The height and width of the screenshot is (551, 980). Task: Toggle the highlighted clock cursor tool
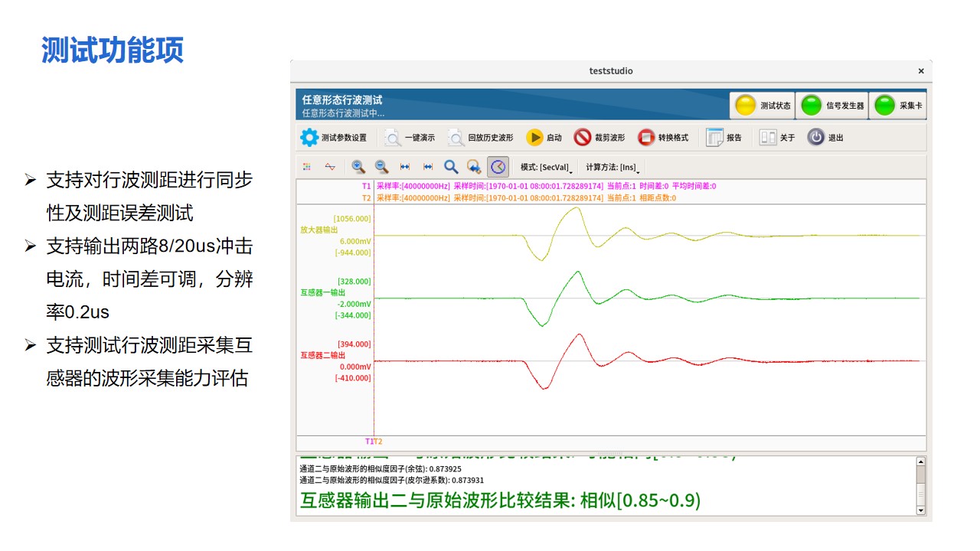click(x=498, y=167)
